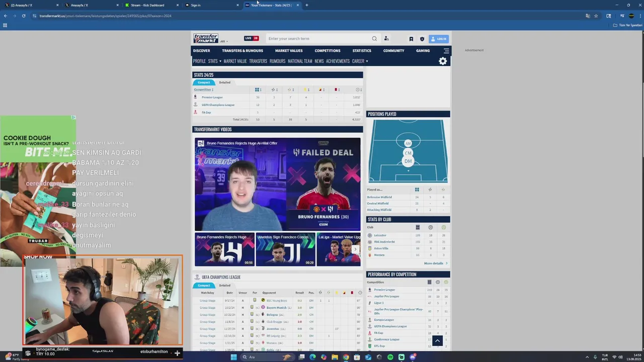Open the detailed player search icon

(386, 39)
